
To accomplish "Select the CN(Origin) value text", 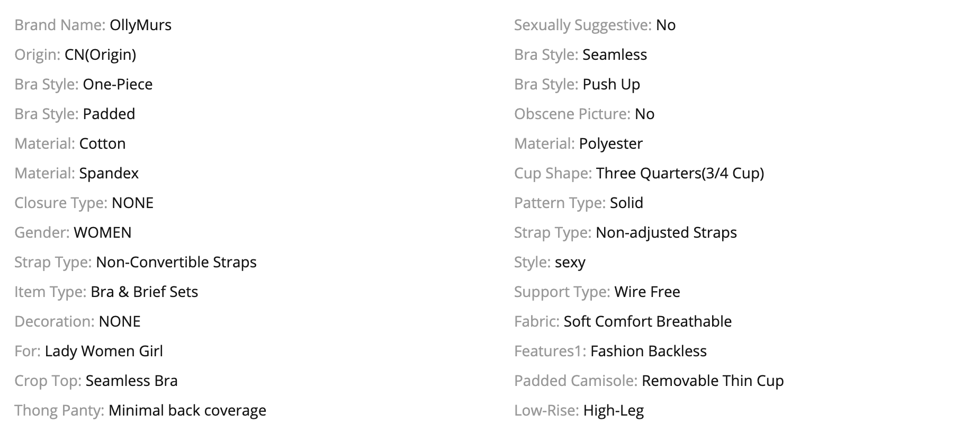I will point(100,55).
